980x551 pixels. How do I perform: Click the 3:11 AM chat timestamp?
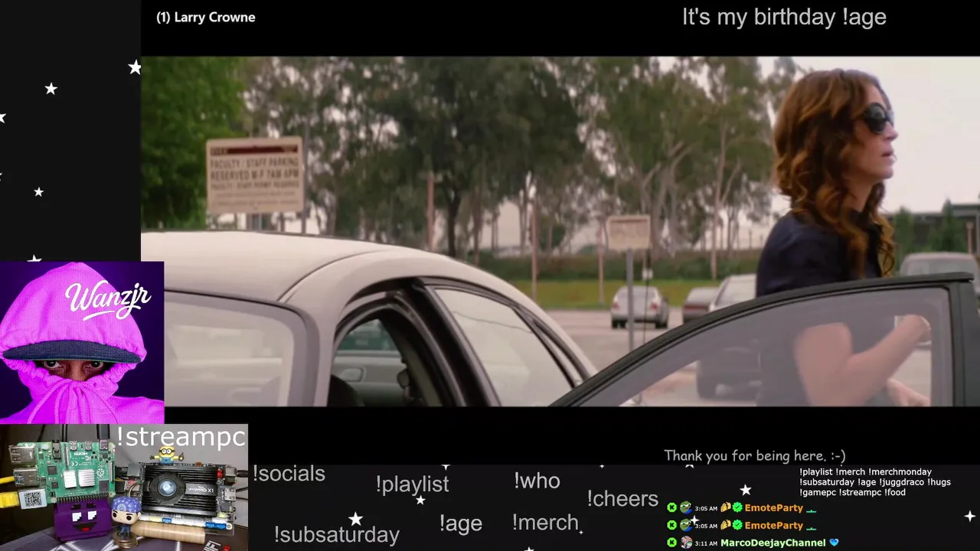click(x=706, y=543)
